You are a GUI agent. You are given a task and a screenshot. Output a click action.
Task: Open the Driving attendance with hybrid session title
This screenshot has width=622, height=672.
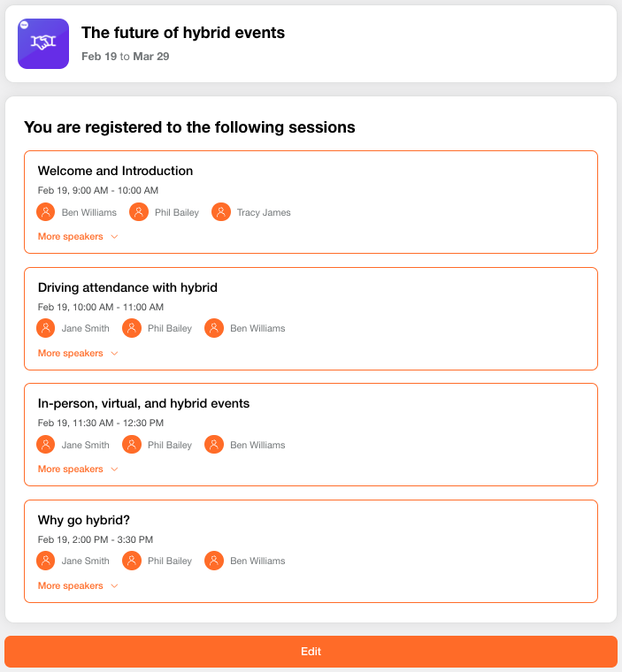127,287
